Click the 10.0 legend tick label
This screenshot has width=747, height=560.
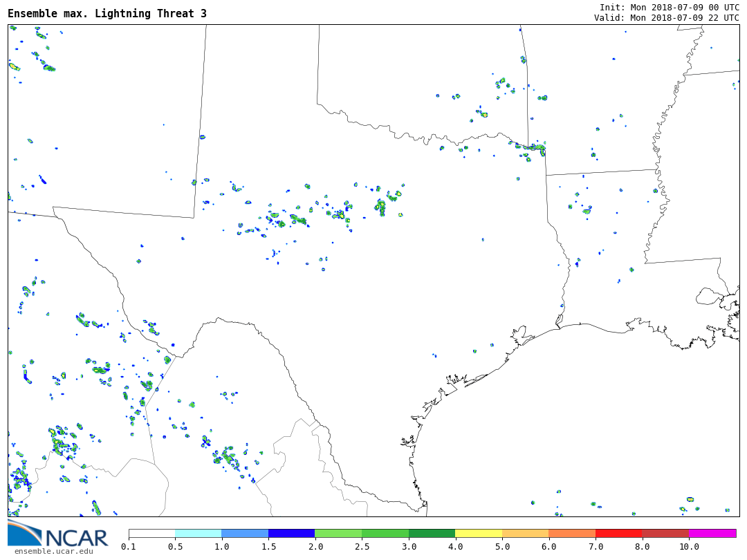pos(688,547)
